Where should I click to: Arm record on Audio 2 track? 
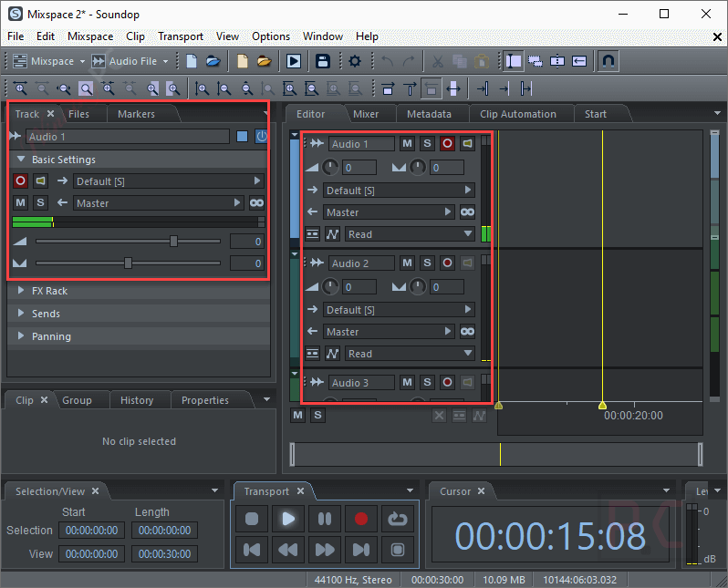447,263
